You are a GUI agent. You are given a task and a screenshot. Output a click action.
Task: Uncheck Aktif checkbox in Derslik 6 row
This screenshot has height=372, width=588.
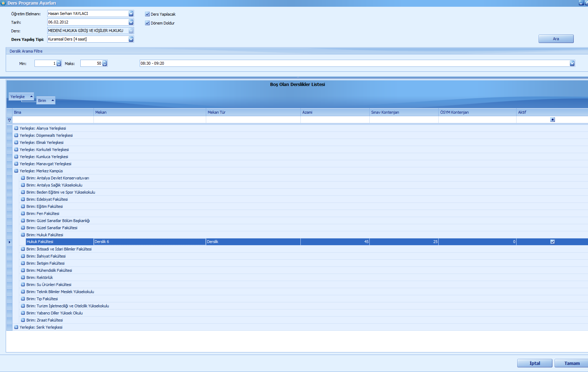pos(552,242)
